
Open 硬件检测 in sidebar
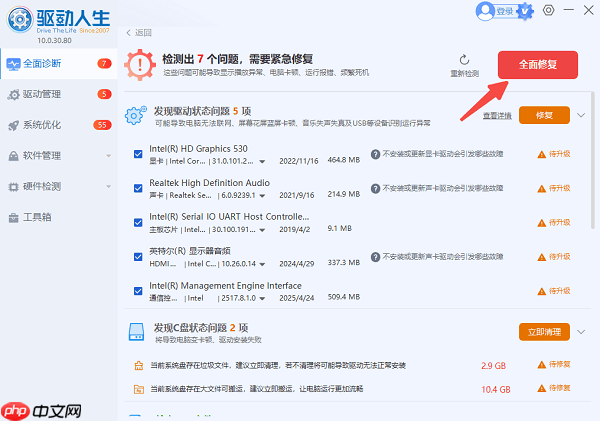pyautogui.click(x=59, y=186)
